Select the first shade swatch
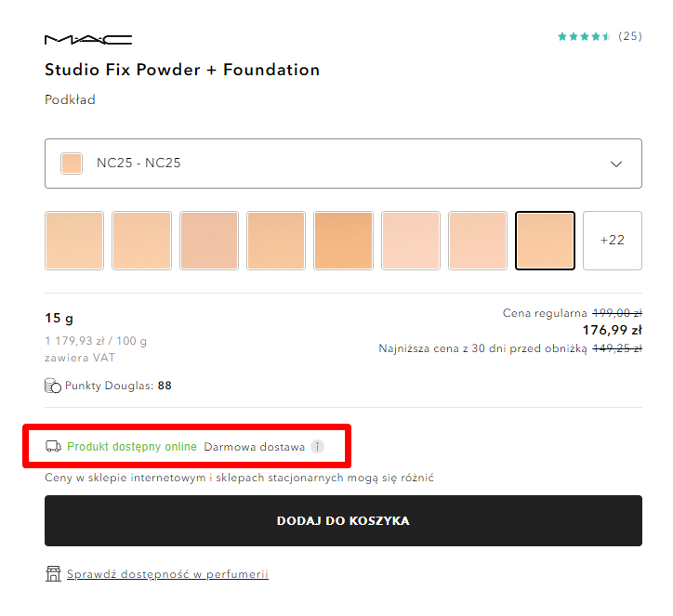This screenshot has width=673, height=616. pos(74,241)
